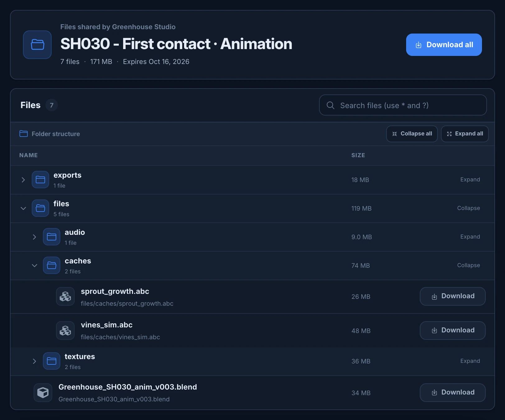
Task: Click the 'Files shared by Greenhouse Studio' text
Action: (118, 27)
